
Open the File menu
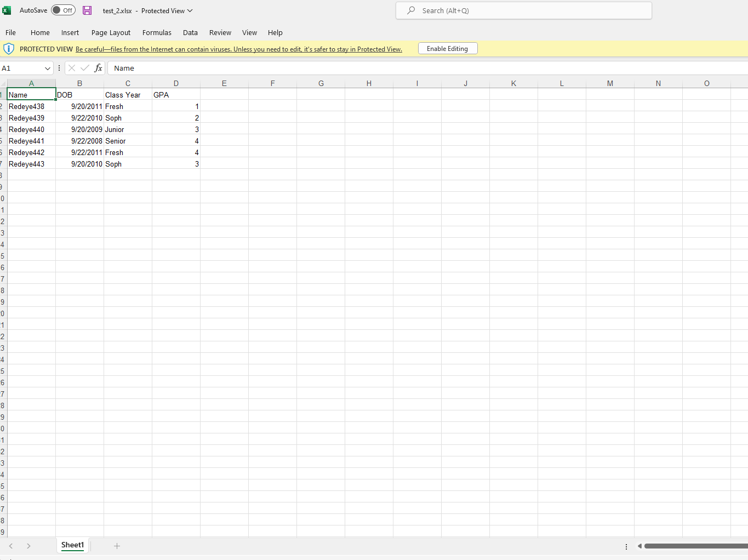[10, 32]
